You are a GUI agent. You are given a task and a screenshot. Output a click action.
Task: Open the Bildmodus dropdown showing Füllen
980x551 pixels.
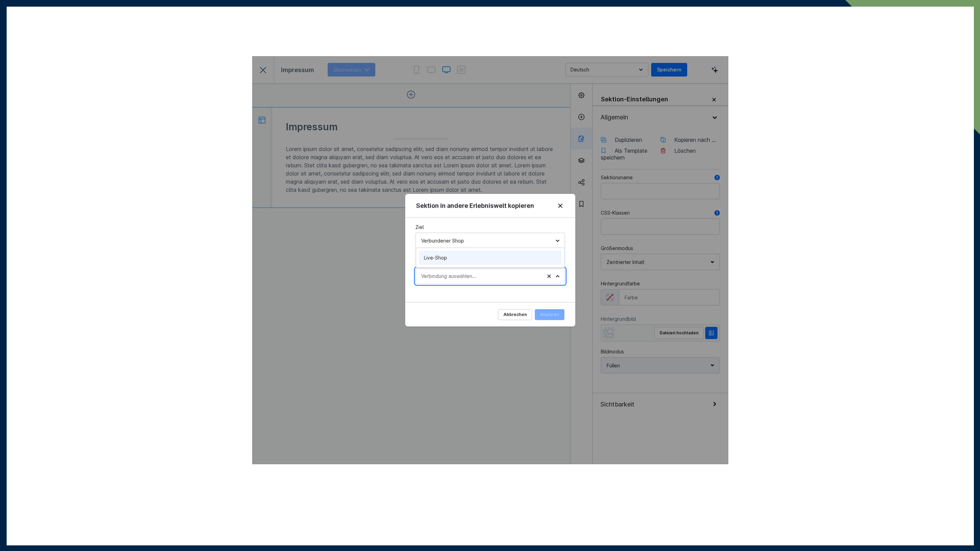coord(660,366)
